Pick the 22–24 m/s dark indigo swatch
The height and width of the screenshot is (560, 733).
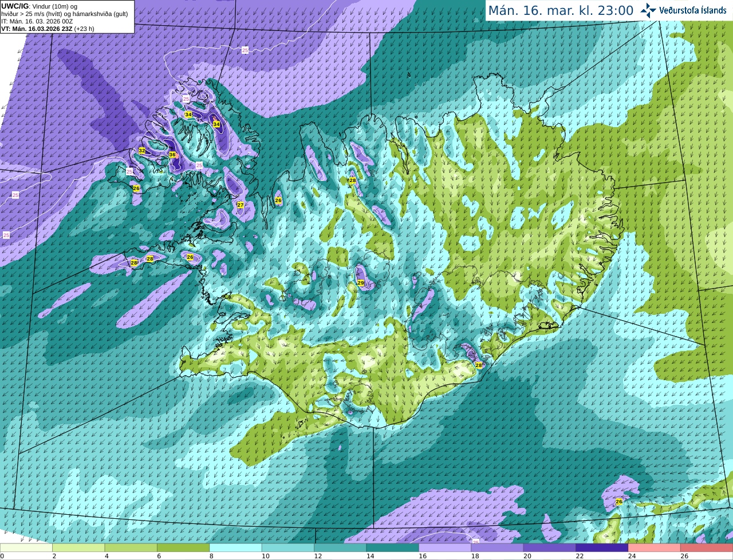click(602, 548)
